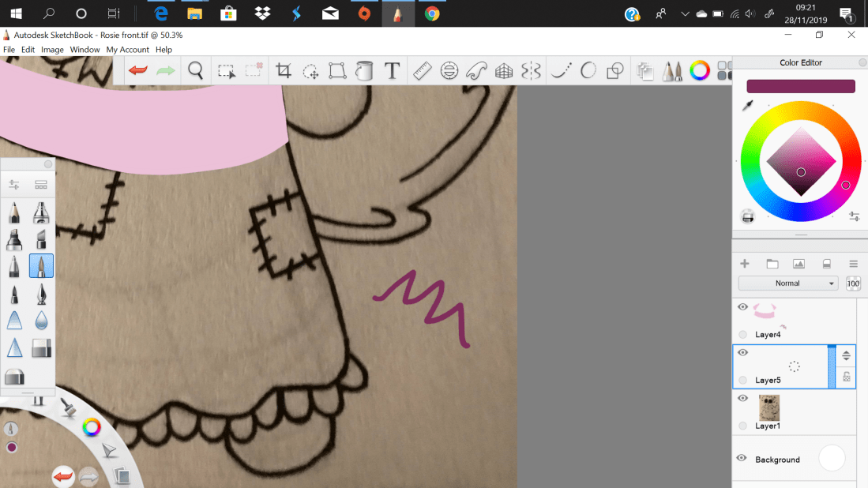This screenshot has height=488, width=868.
Task: Toggle visibility of Layer1
Action: (x=742, y=397)
